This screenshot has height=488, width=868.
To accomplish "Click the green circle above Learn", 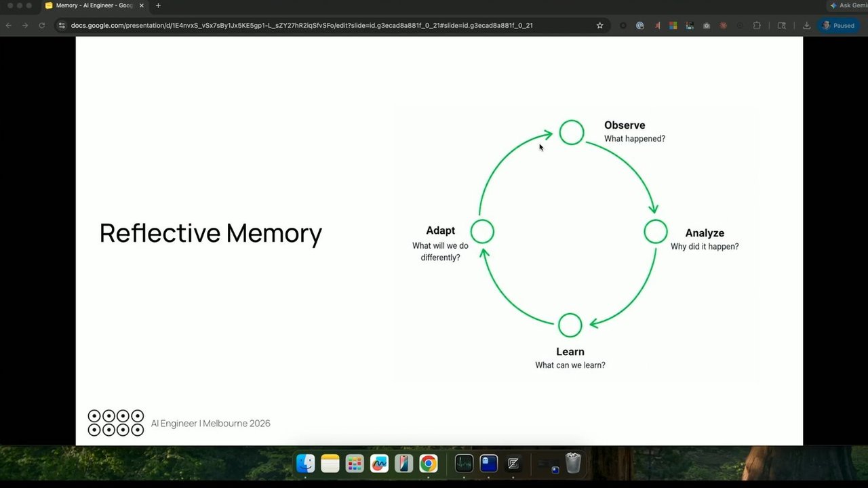I will [570, 325].
